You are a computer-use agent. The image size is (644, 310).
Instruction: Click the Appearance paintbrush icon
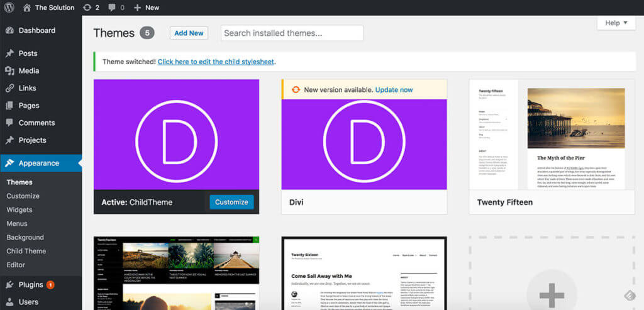pyautogui.click(x=10, y=163)
